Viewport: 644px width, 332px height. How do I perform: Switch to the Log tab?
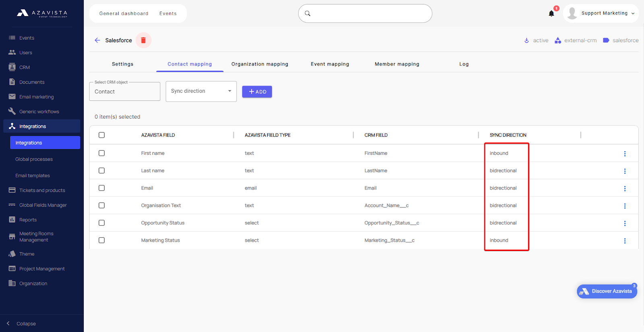(x=464, y=64)
